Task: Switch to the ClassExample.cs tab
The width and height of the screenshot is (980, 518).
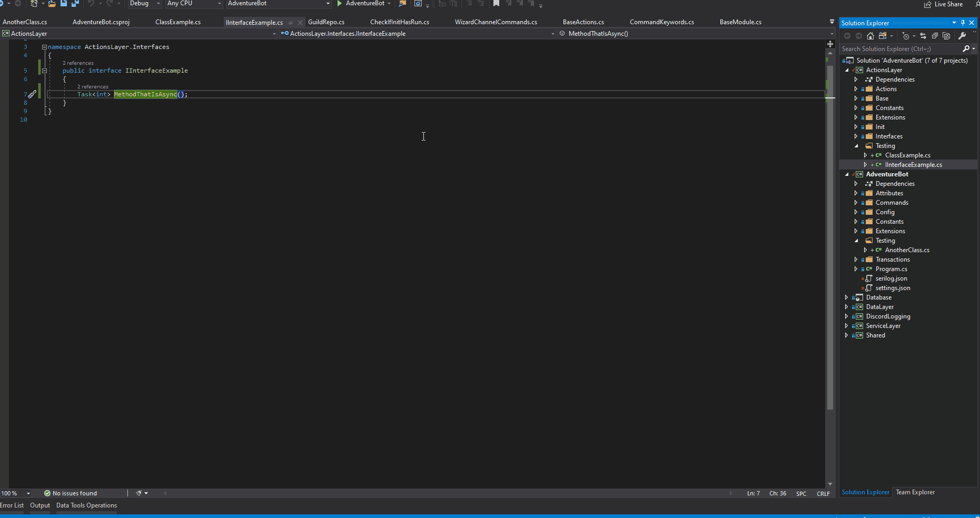Action: click(178, 22)
